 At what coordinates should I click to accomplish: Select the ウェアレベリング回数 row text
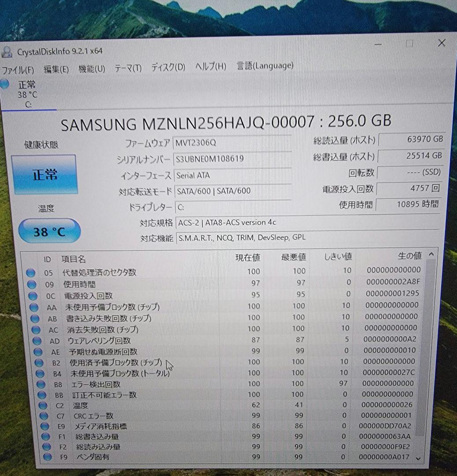99,341
